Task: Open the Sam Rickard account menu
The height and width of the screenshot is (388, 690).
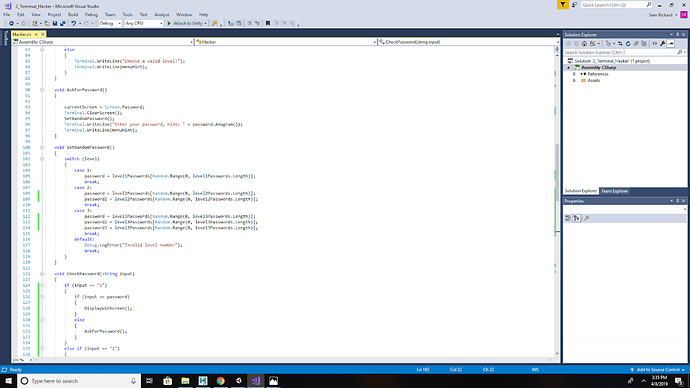Action: 663,15
